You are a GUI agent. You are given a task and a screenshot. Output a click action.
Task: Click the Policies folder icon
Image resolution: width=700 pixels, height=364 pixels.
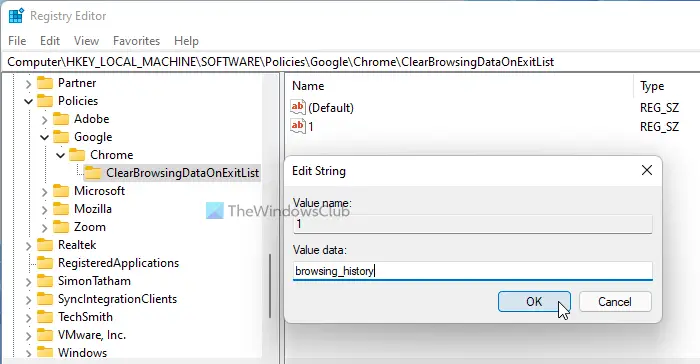45,101
